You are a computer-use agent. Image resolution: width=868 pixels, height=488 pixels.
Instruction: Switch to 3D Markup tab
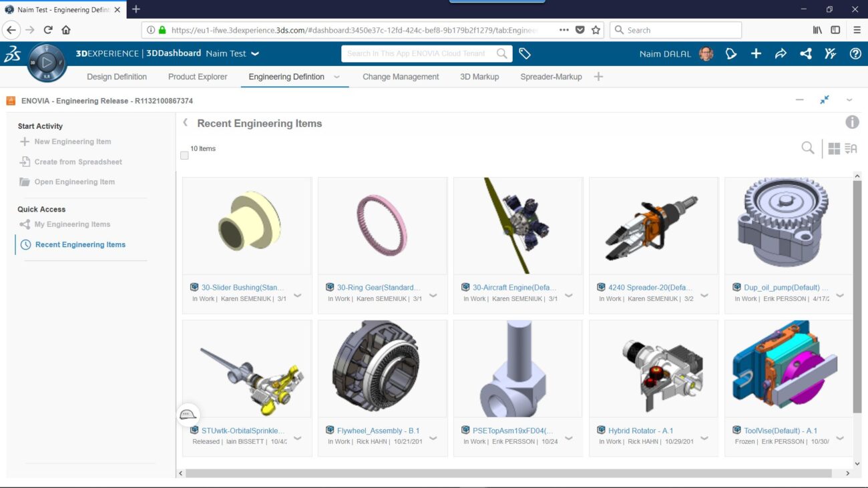[479, 77]
